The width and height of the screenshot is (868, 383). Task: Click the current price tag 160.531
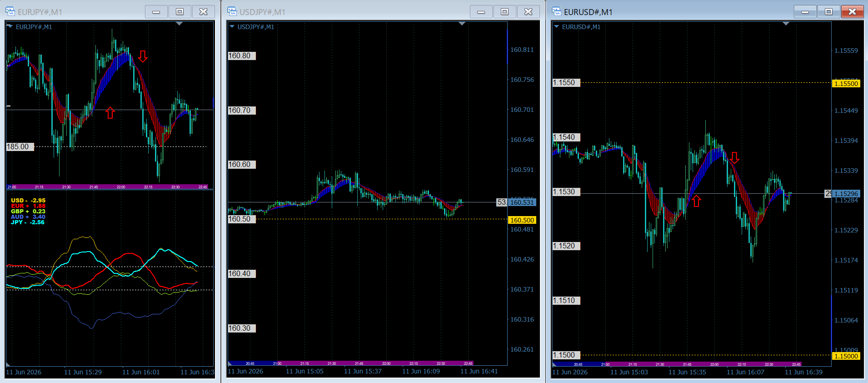[x=522, y=202]
